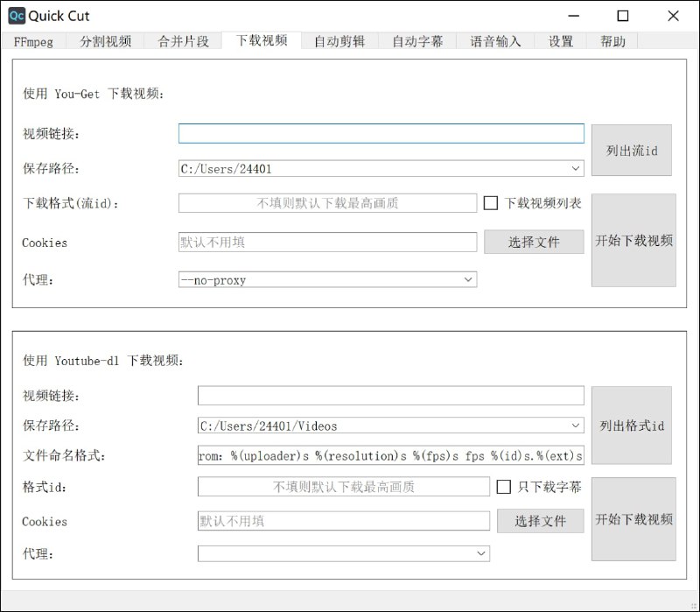Click the 下载格式(流id) label
Screen dimensions: 700x612
click(71, 204)
